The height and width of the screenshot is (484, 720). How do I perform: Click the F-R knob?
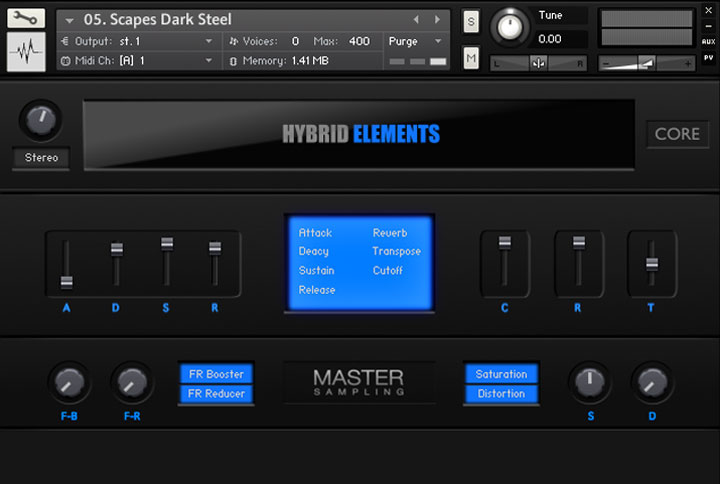131,381
